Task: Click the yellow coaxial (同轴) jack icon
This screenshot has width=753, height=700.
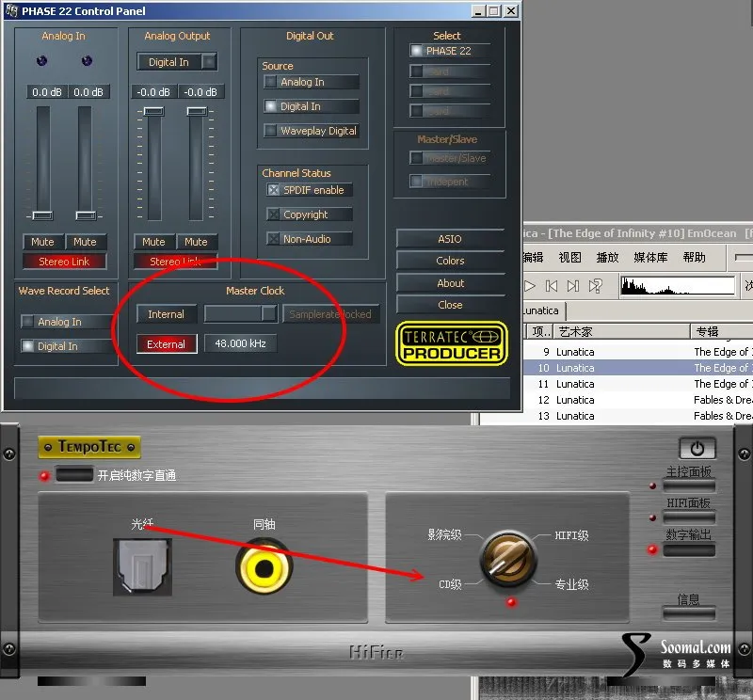Action: (x=264, y=568)
